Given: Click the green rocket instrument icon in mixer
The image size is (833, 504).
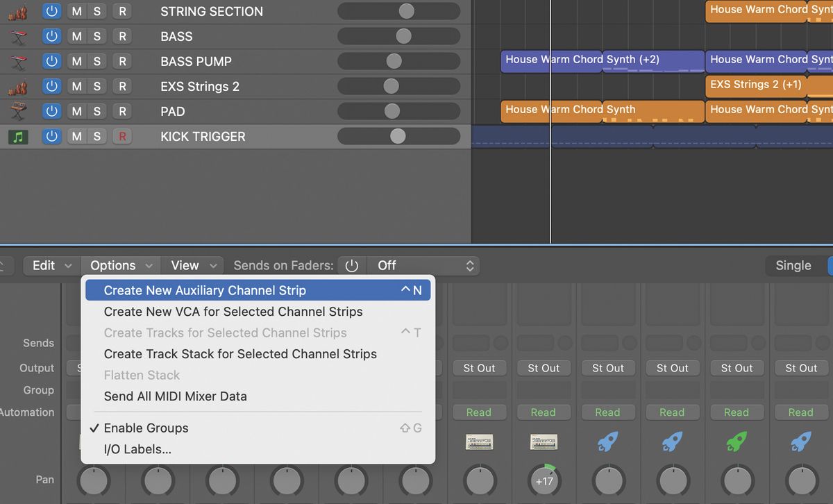Looking at the screenshot, I should [x=736, y=442].
